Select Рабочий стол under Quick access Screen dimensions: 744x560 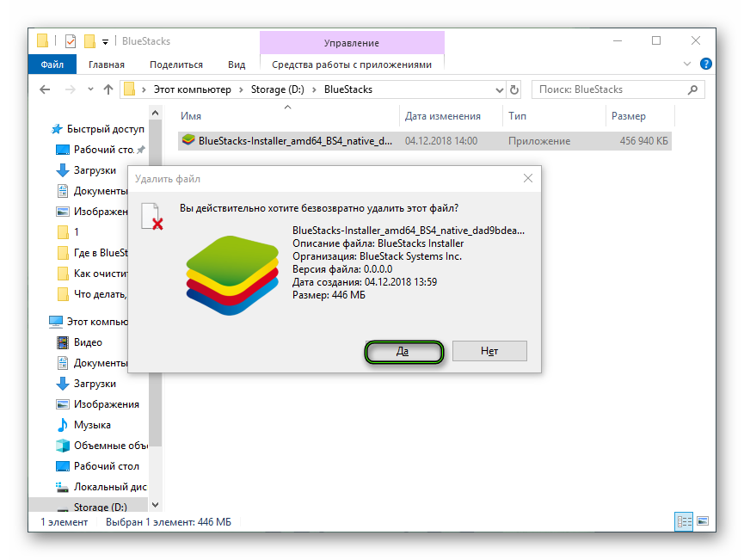pyautogui.click(x=103, y=150)
